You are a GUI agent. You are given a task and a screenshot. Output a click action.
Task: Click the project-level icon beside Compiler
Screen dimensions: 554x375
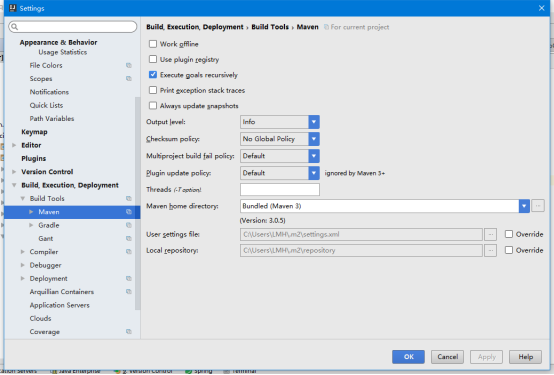129,252
